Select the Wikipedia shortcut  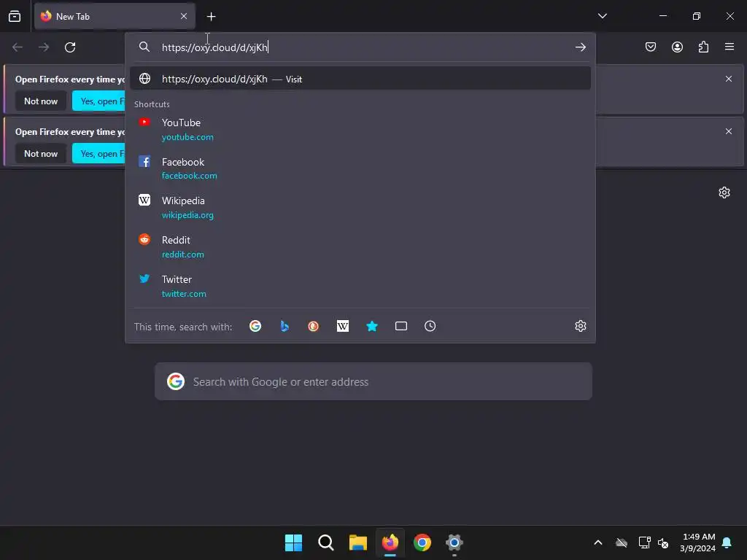[x=360, y=208]
